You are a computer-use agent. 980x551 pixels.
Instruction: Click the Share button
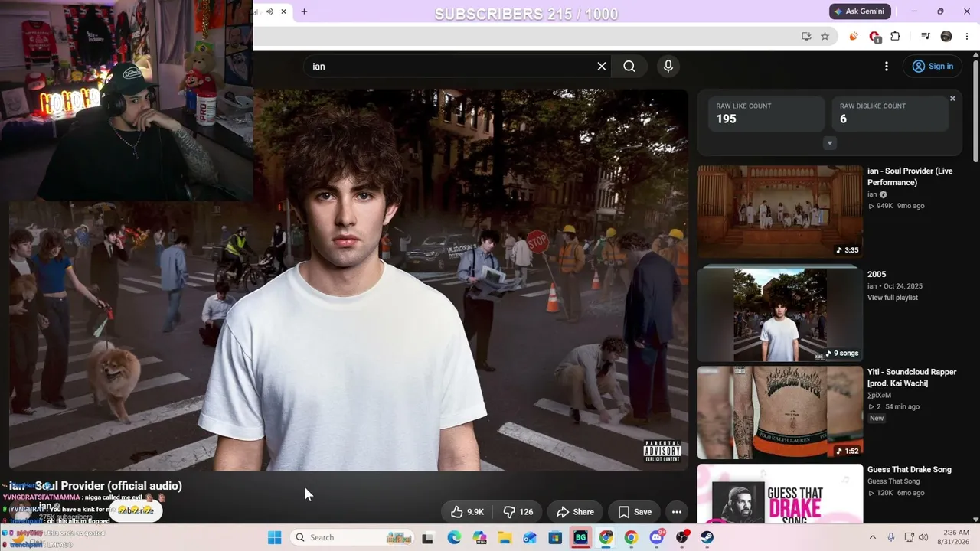(x=575, y=512)
